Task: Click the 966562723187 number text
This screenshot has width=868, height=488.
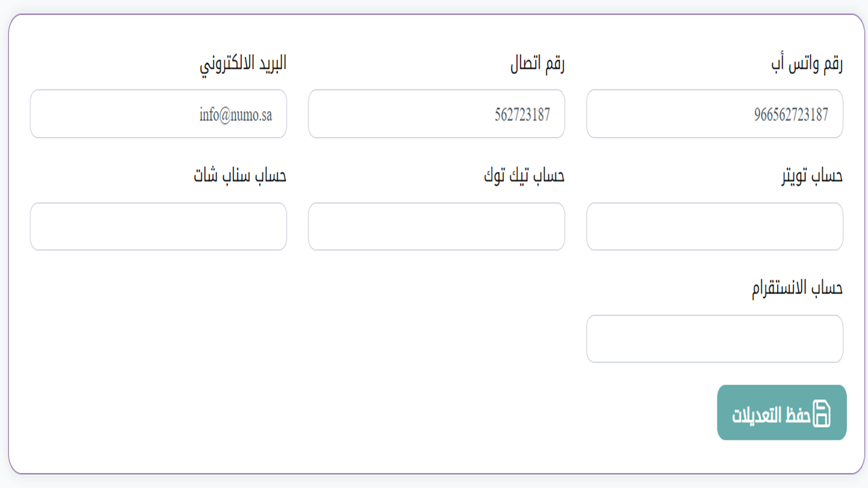Action: [x=791, y=115]
